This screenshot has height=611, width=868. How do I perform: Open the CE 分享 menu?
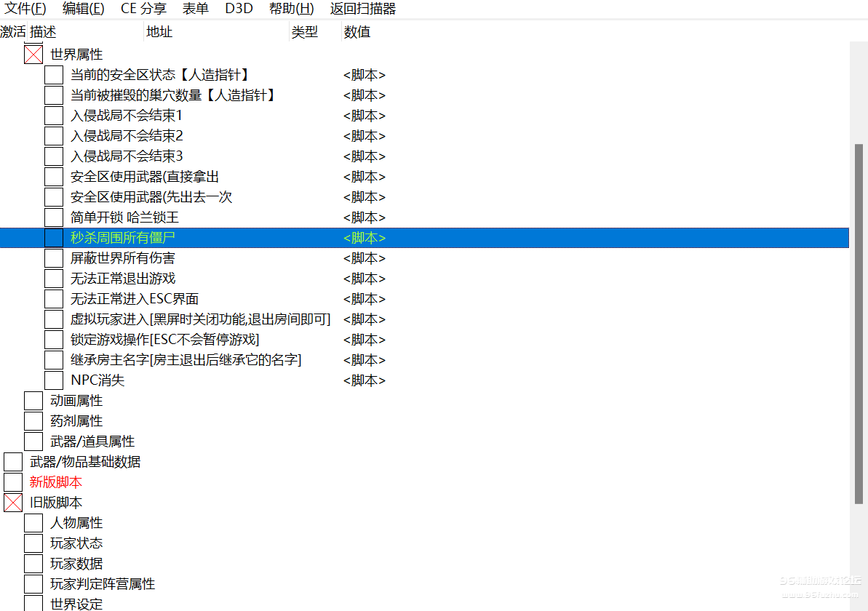tap(143, 9)
